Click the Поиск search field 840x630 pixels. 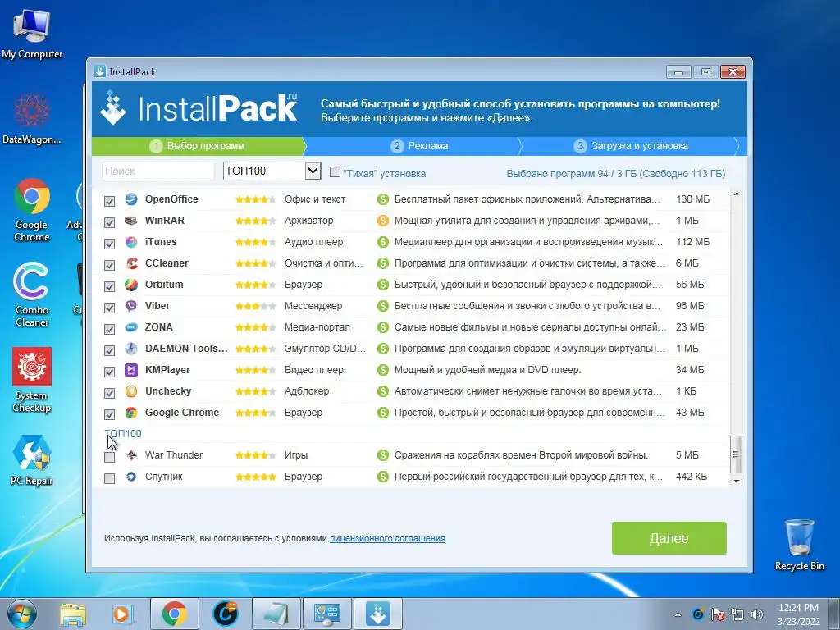(x=158, y=171)
